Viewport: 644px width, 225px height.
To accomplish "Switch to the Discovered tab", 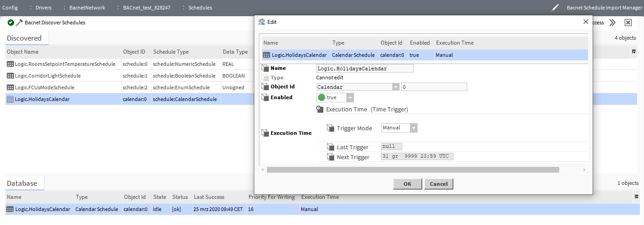I will coord(24,38).
